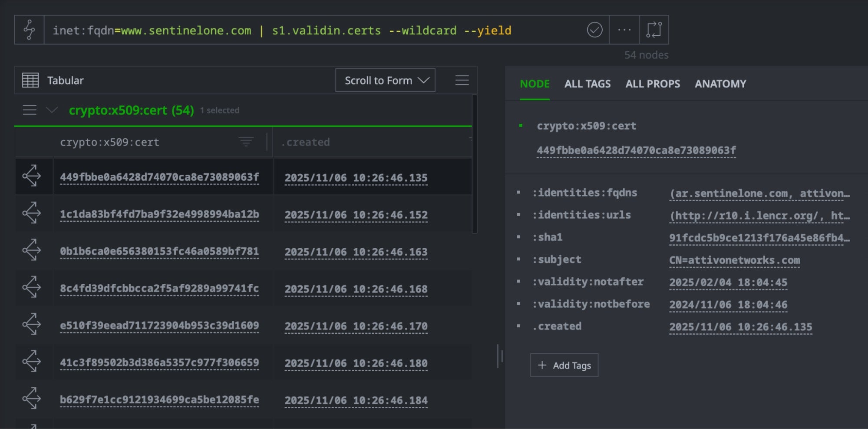Screen dimensions: 868x429
Task: Click inside the Storm query input field
Action: pyautogui.click(x=304, y=30)
